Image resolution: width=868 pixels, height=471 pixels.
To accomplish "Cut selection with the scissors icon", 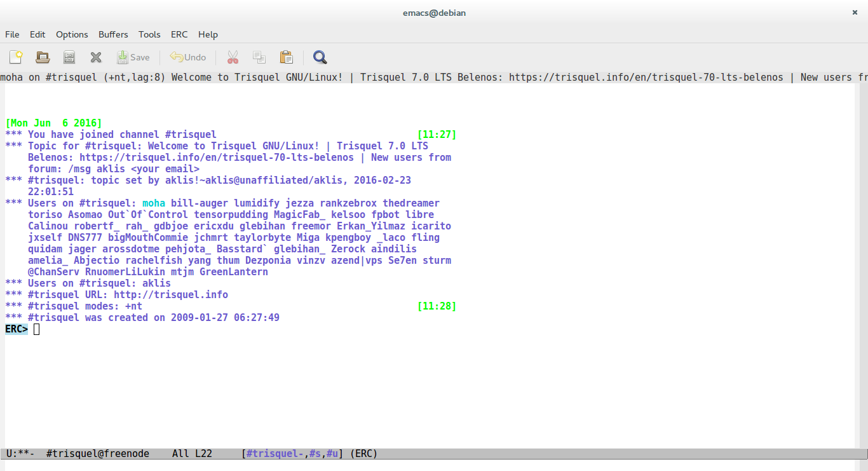I will 233,57.
